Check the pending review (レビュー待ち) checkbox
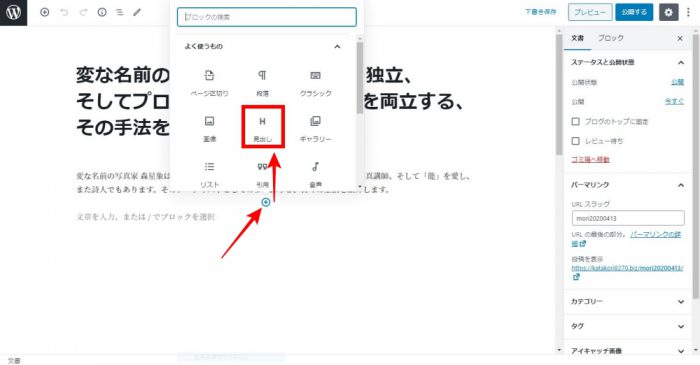Screen dimensions: 700x365 [576, 141]
